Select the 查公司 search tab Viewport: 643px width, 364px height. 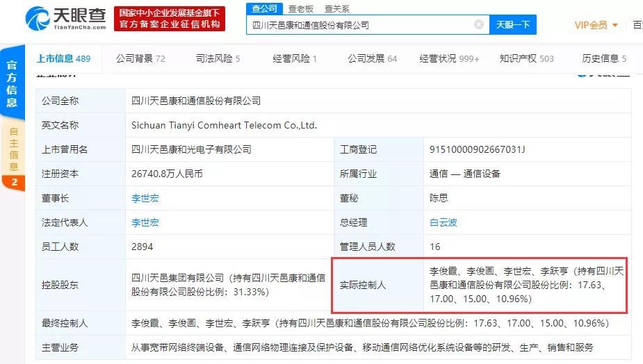264,8
